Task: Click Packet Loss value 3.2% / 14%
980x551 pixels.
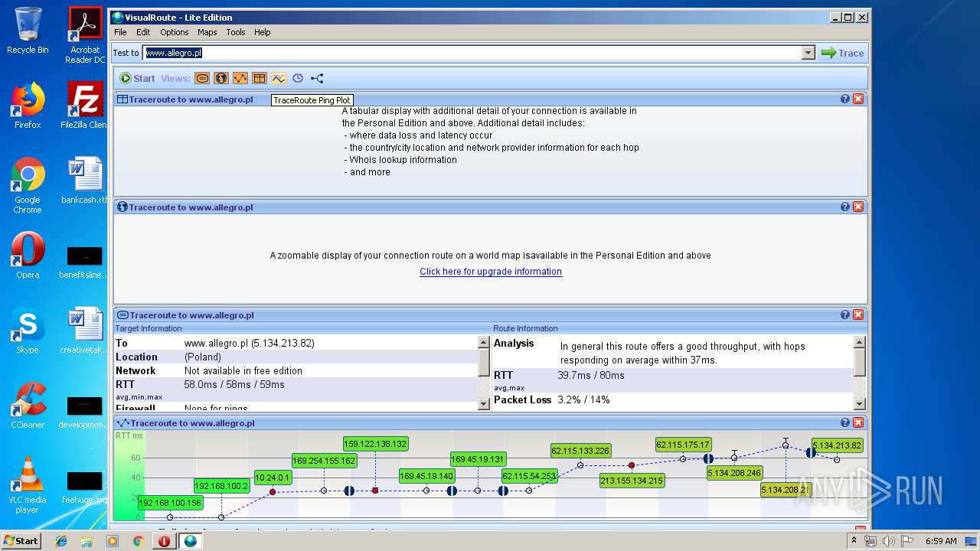Action: click(x=583, y=400)
